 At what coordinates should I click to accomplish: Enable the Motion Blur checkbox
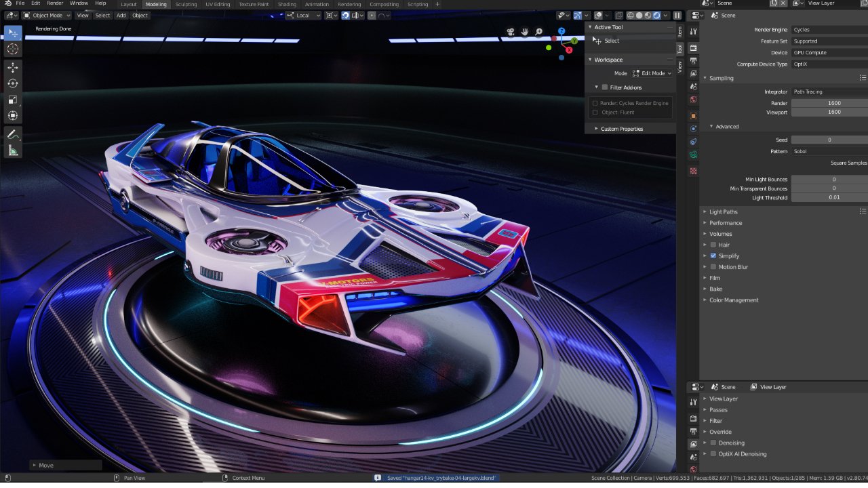point(713,267)
